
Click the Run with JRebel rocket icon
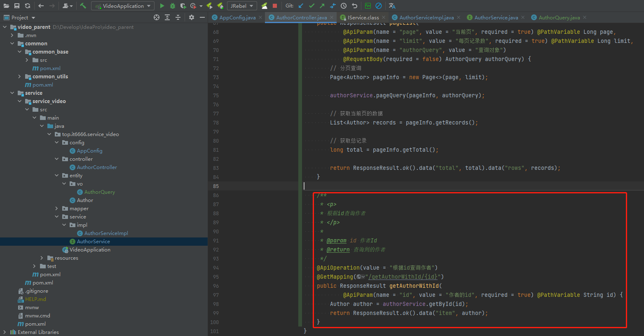[x=209, y=6]
